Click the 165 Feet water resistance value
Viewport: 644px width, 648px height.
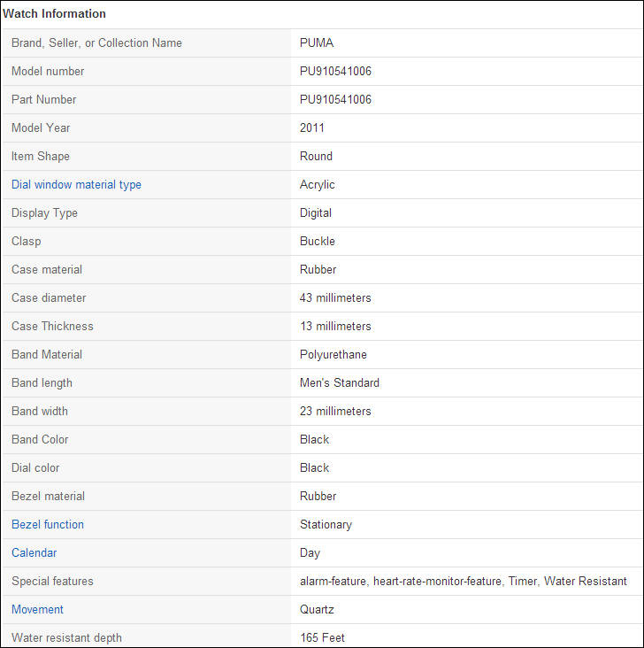[x=322, y=638]
